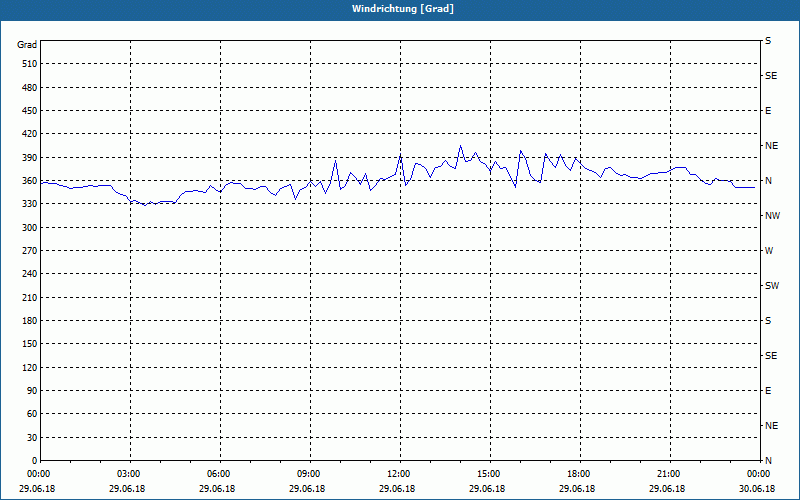Click the 300 degree axis label
The width and height of the screenshot is (800, 500).
click(30, 228)
